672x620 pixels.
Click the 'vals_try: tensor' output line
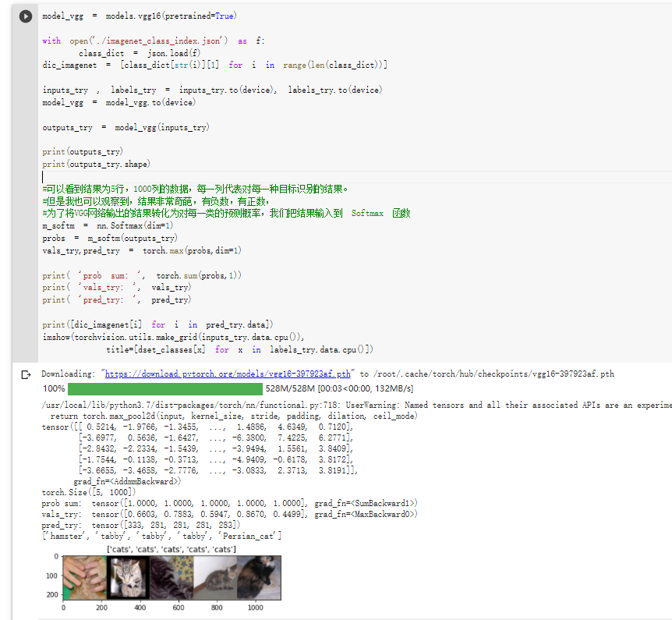click(x=229, y=514)
